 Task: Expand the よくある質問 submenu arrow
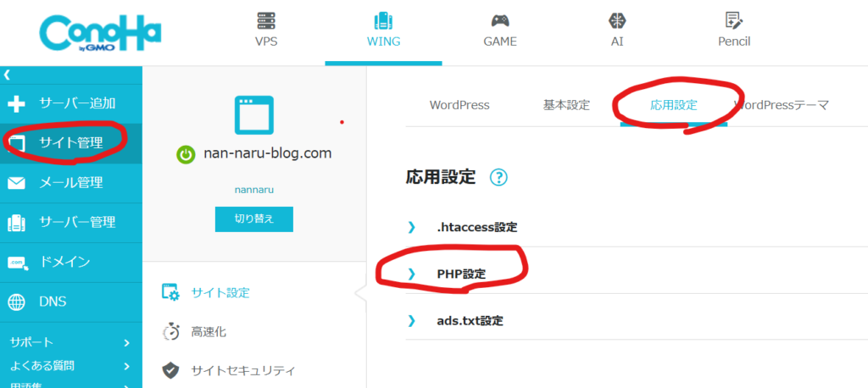(127, 367)
